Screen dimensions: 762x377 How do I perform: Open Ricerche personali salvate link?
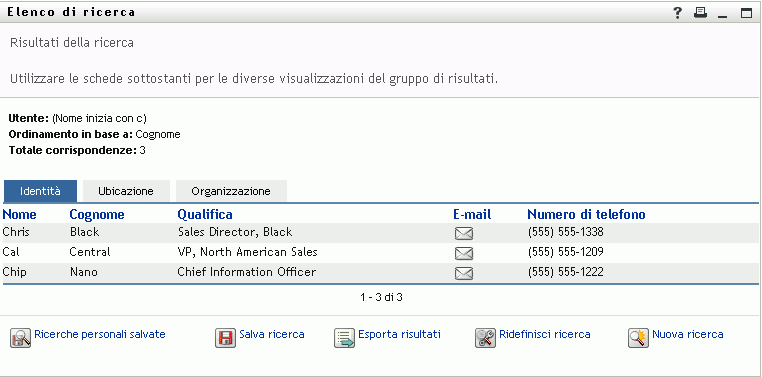tap(100, 334)
